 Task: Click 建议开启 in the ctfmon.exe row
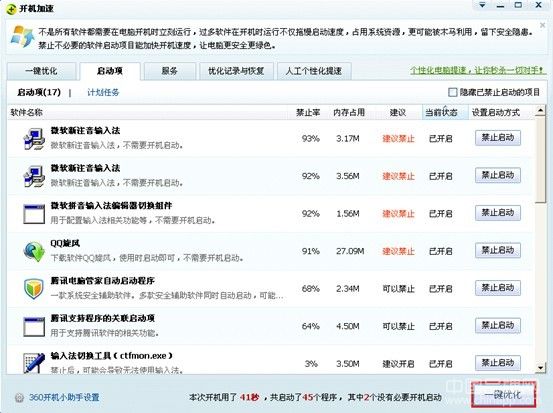398,364
